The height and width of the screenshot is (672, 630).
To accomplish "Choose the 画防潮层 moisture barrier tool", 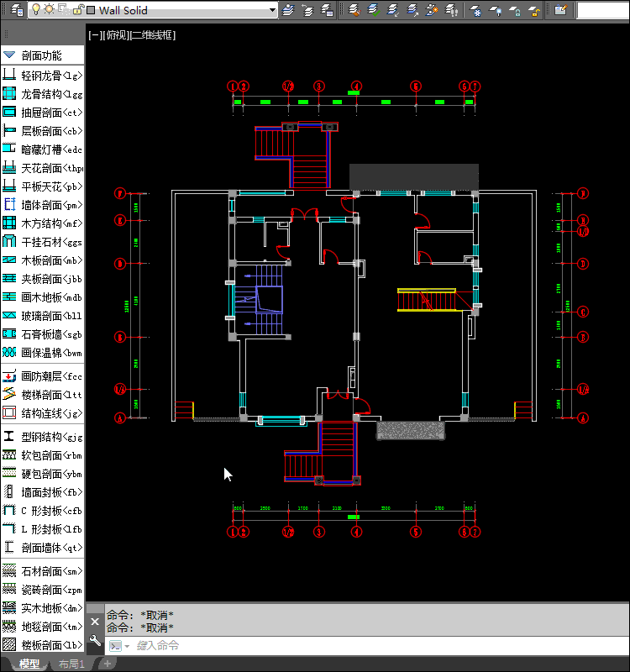I will point(42,375).
